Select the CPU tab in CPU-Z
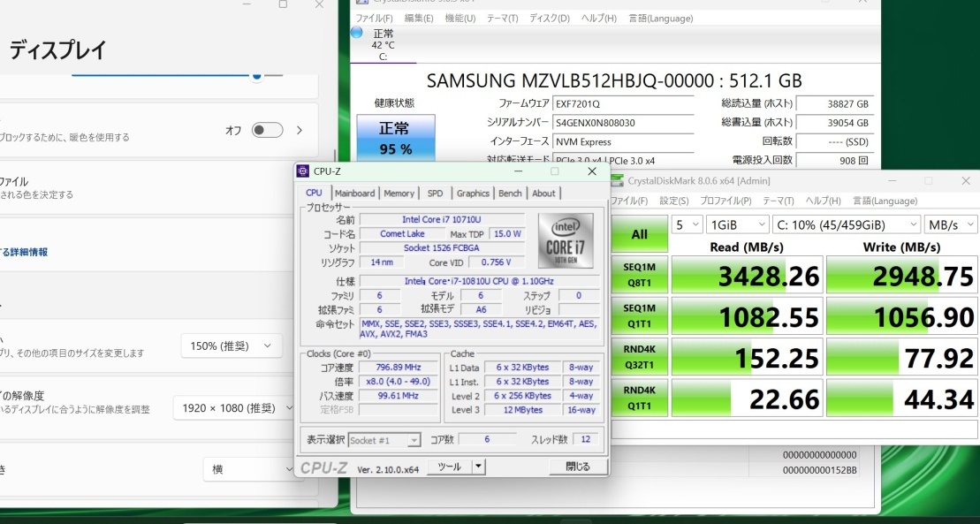This screenshot has width=980, height=524. click(315, 193)
